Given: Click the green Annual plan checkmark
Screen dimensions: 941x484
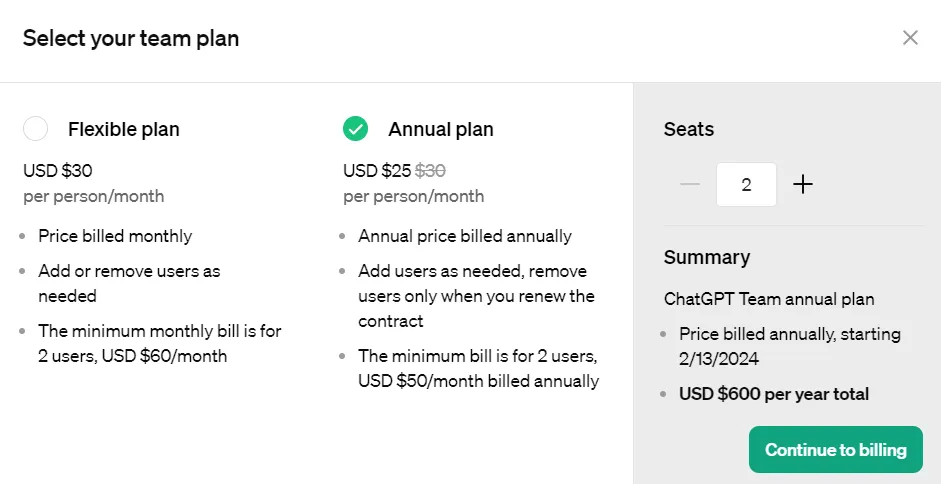Looking at the screenshot, I should pyautogui.click(x=355, y=129).
